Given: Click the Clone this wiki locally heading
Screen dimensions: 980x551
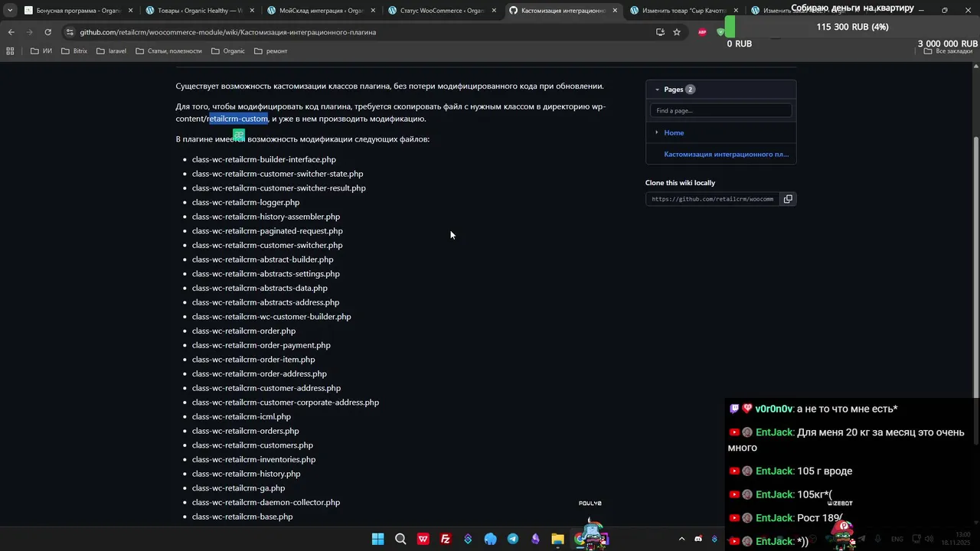Looking at the screenshot, I should [680, 183].
